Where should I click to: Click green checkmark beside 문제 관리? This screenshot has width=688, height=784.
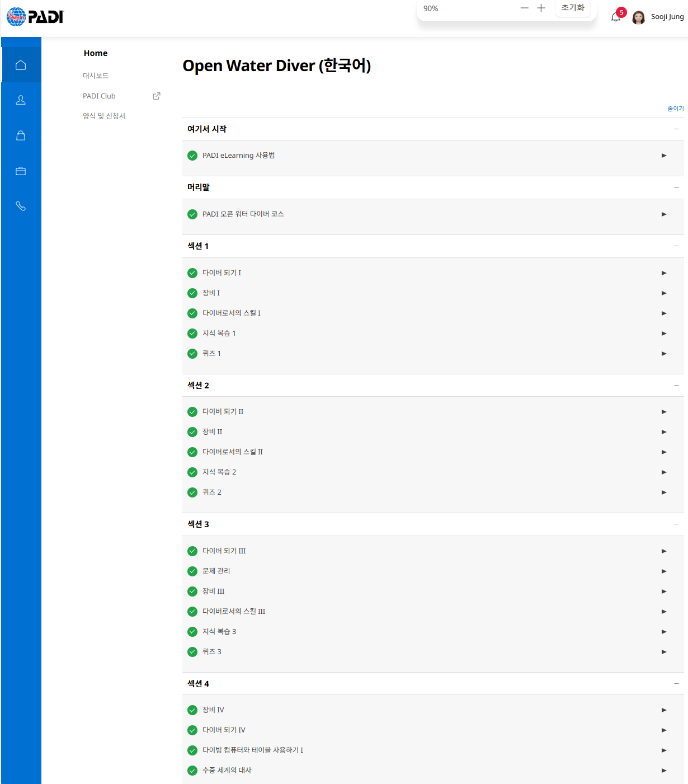[x=192, y=571]
